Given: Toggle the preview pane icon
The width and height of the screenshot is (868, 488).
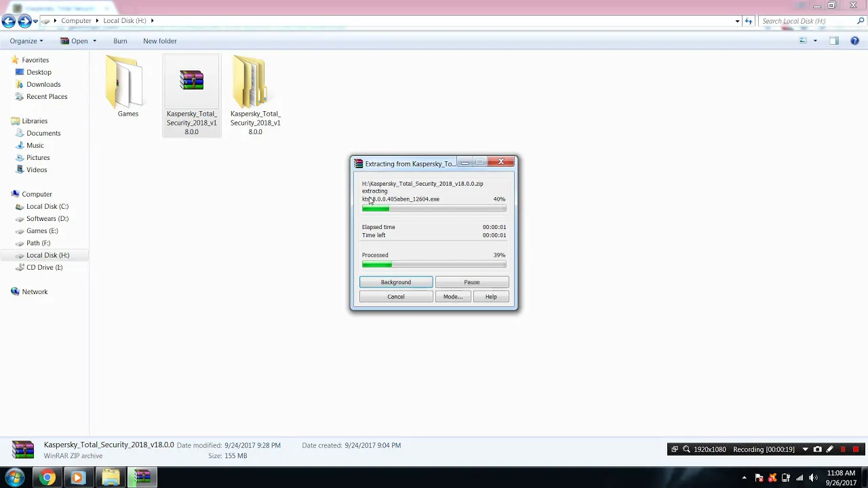Looking at the screenshot, I should coord(834,41).
